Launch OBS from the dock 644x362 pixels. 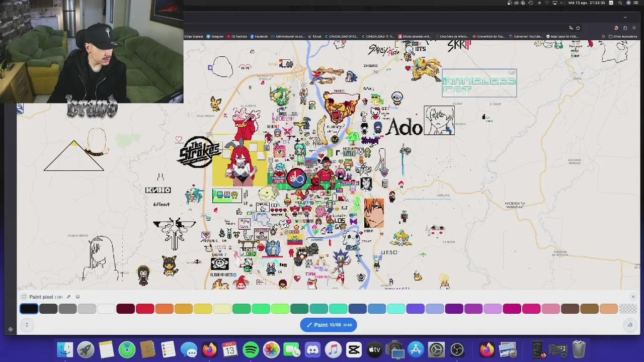click(457, 349)
